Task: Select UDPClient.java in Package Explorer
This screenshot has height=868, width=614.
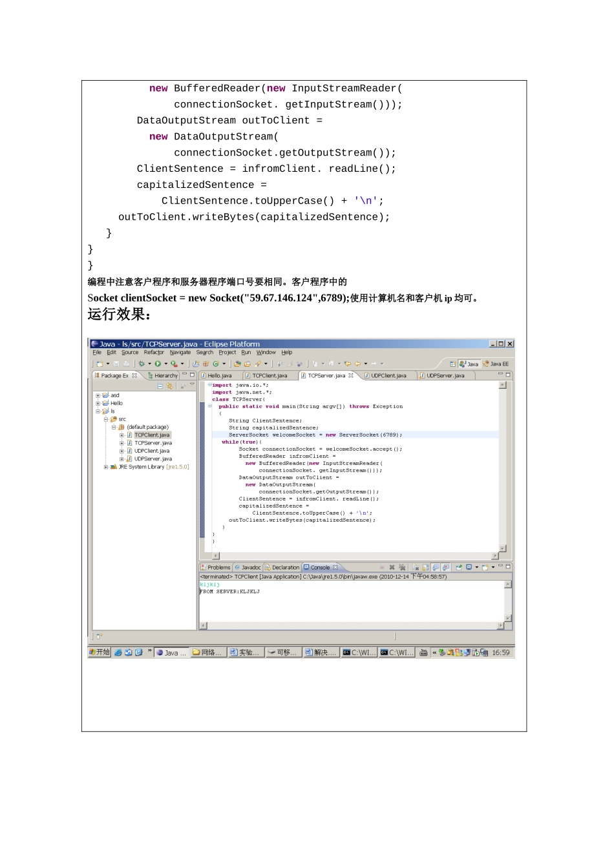Action: pyautogui.click(x=152, y=451)
